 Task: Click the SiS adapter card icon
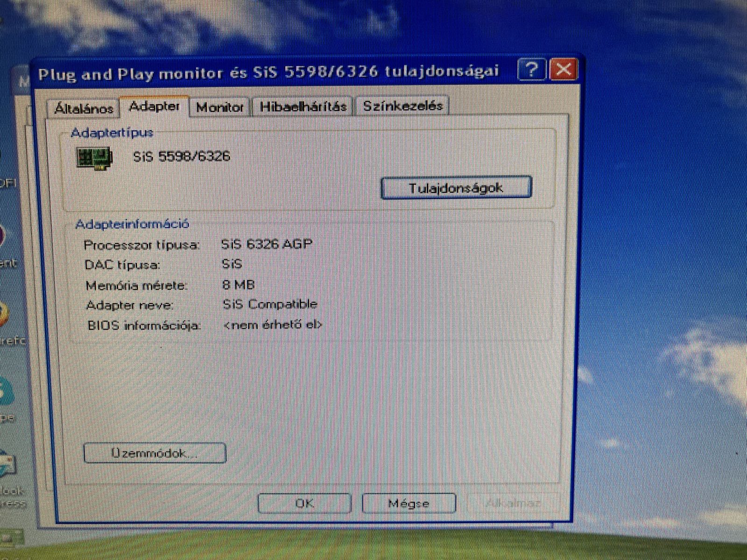click(95, 158)
